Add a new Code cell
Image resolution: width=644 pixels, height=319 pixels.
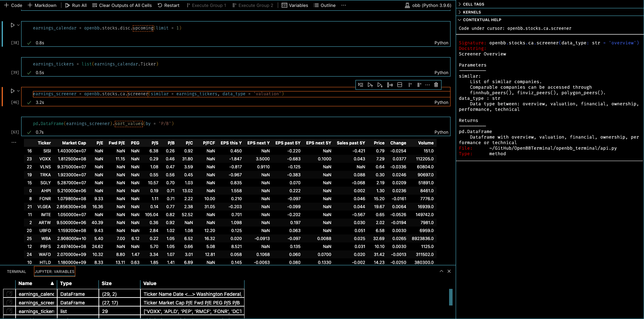pos(13,5)
